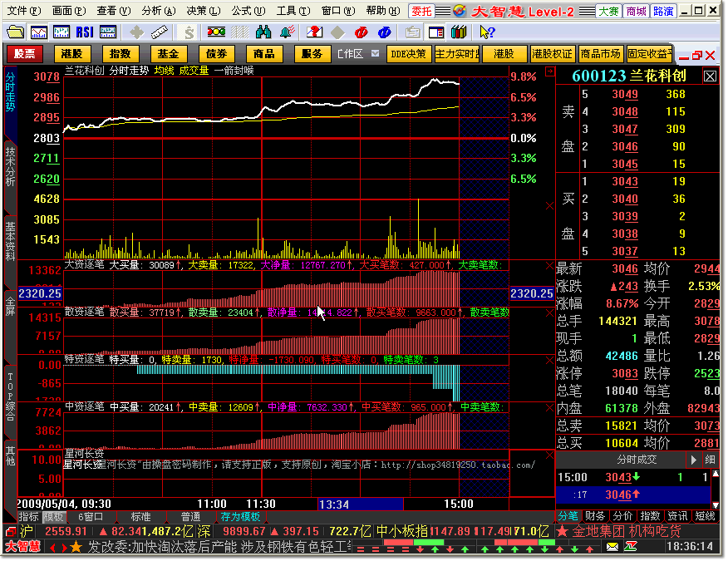Select the yellow 港股 button next to 股票
Viewport: 728px width, 561px height.
(x=72, y=54)
